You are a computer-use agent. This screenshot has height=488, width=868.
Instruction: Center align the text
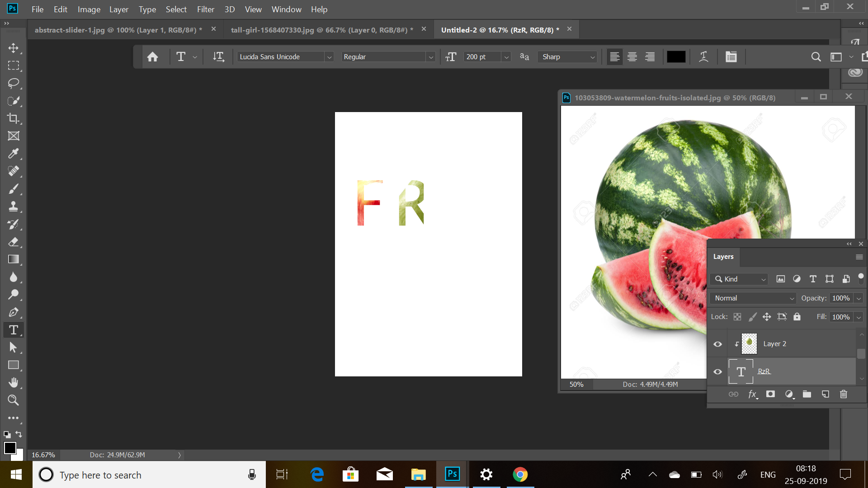(632, 57)
